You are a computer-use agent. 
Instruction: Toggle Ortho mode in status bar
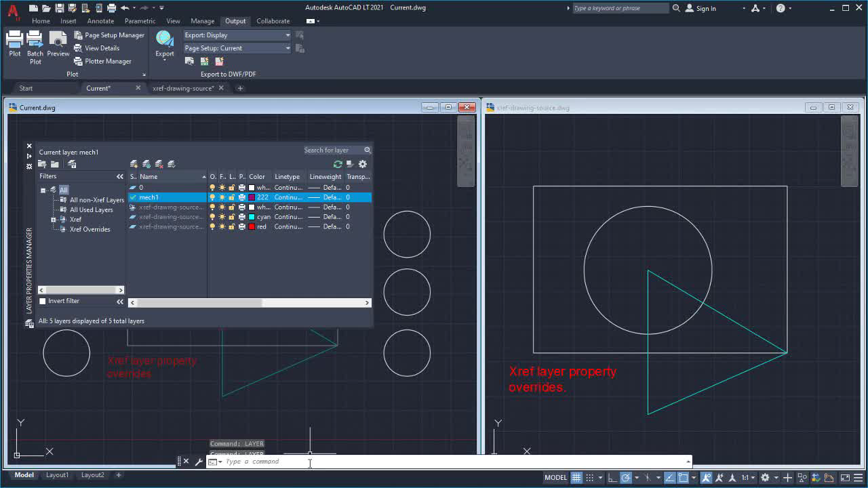pos(612,478)
